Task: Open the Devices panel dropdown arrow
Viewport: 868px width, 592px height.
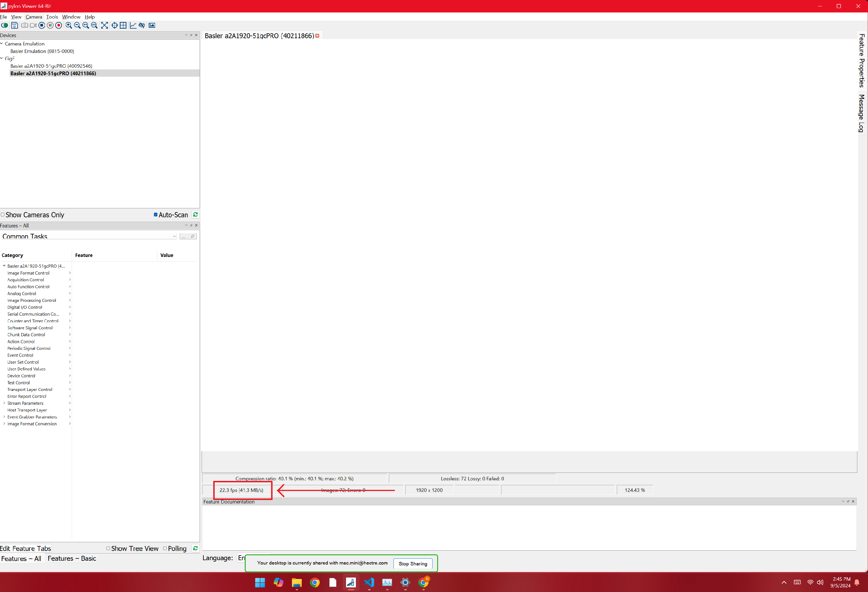Action: point(186,35)
